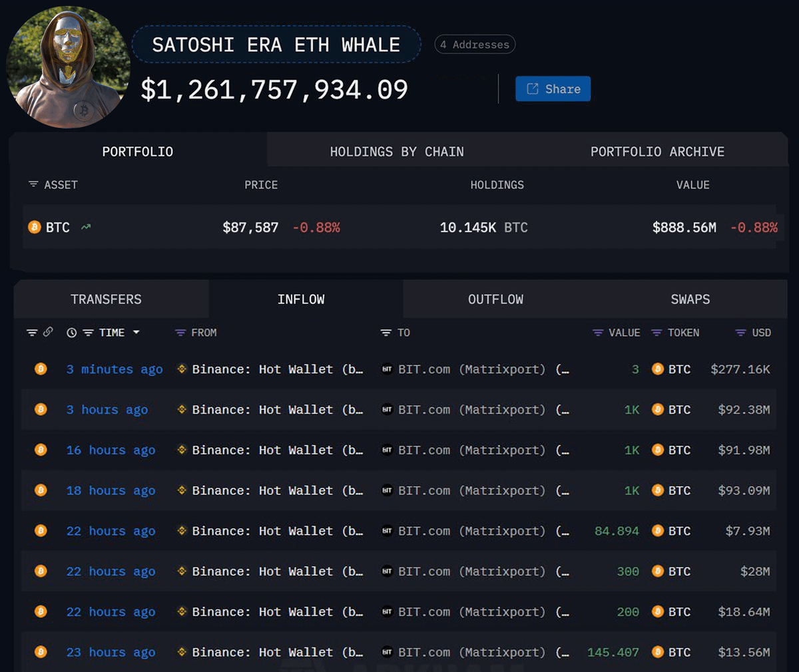
Task: Click the filter icon left of link icon
Action: coord(32,332)
